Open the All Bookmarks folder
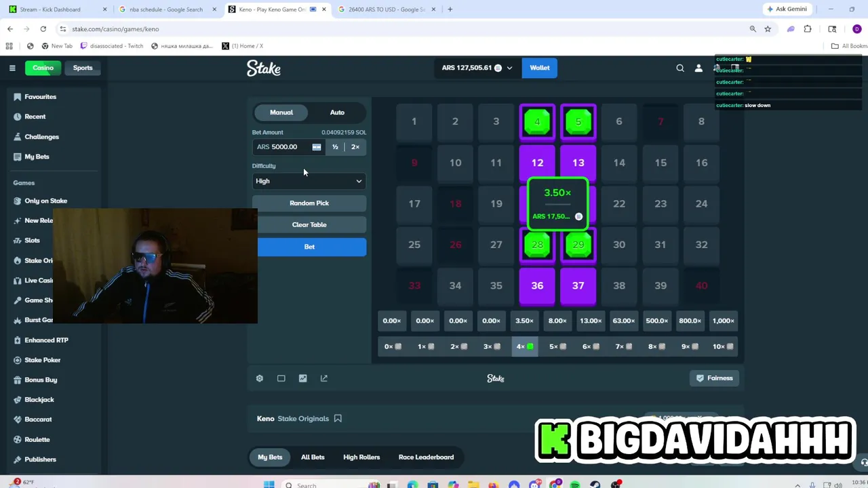 [x=849, y=46]
